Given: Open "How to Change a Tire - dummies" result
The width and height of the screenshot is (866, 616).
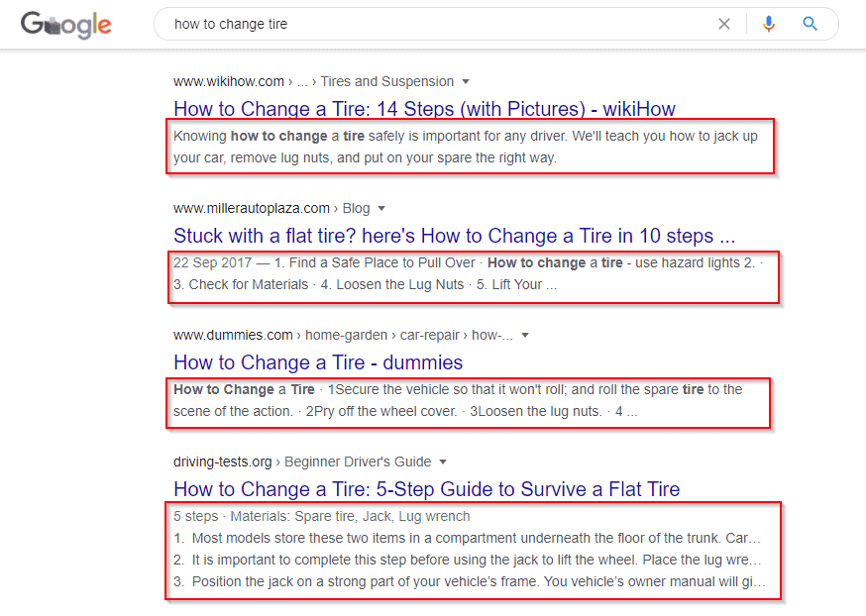Looking at the screenshot, I should pyautogui.click(x=318, y=362).
